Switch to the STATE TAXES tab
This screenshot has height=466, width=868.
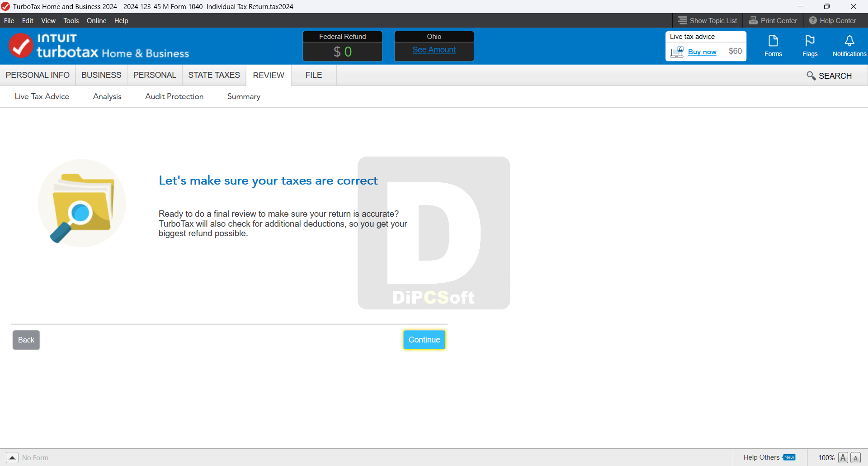[x=214, y=75]
